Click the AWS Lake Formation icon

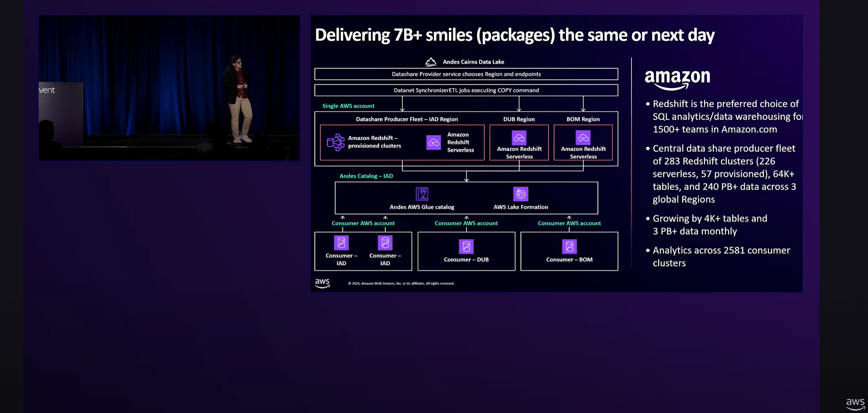click(521, 194)
